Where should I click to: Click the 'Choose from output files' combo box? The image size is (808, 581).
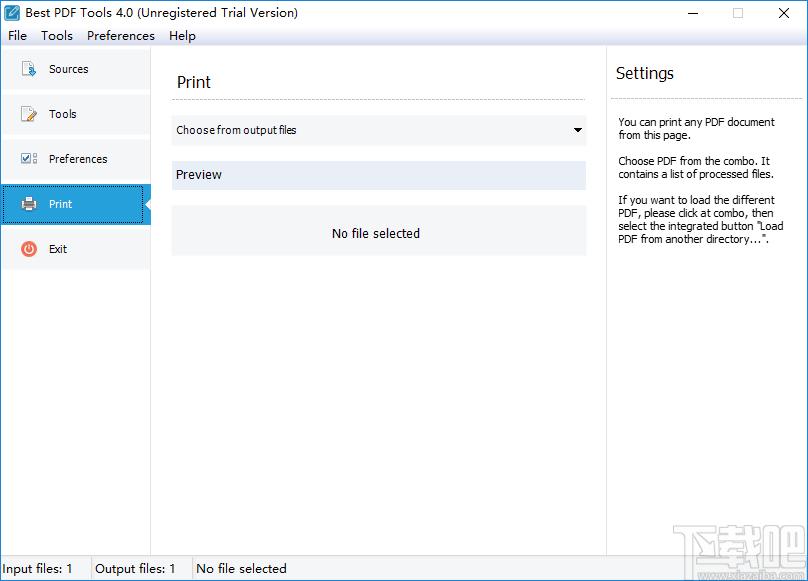pyautogui.click(x=379, y=130)
